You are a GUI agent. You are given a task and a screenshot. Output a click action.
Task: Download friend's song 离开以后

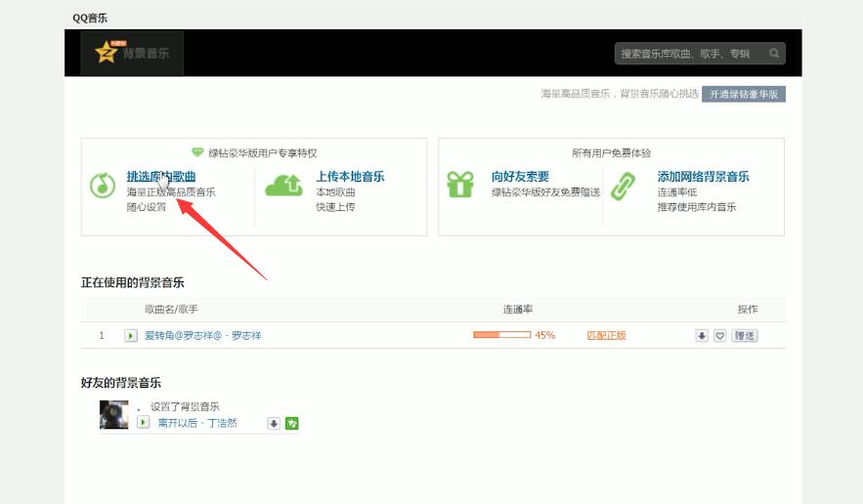point(274,423)
